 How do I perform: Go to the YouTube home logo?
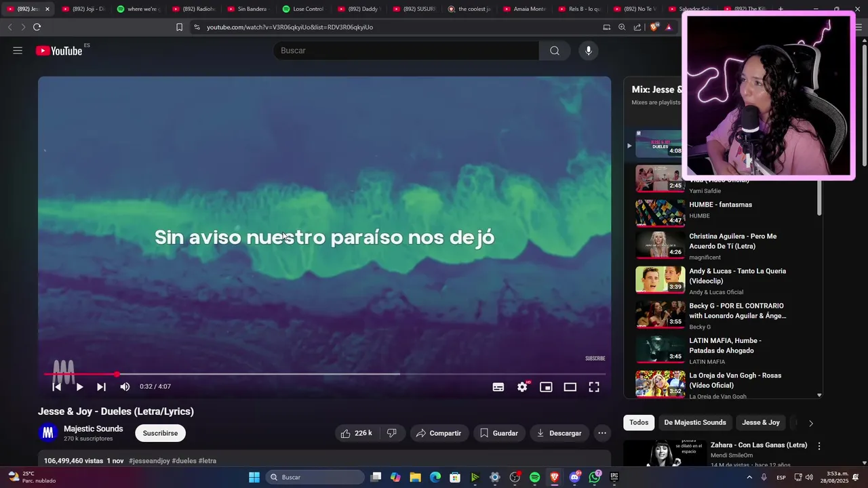click(x=59, y=51)
